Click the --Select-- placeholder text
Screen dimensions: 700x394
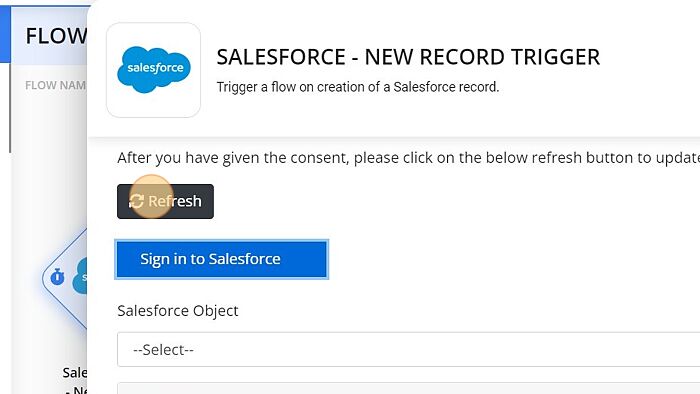pos(163,350)
